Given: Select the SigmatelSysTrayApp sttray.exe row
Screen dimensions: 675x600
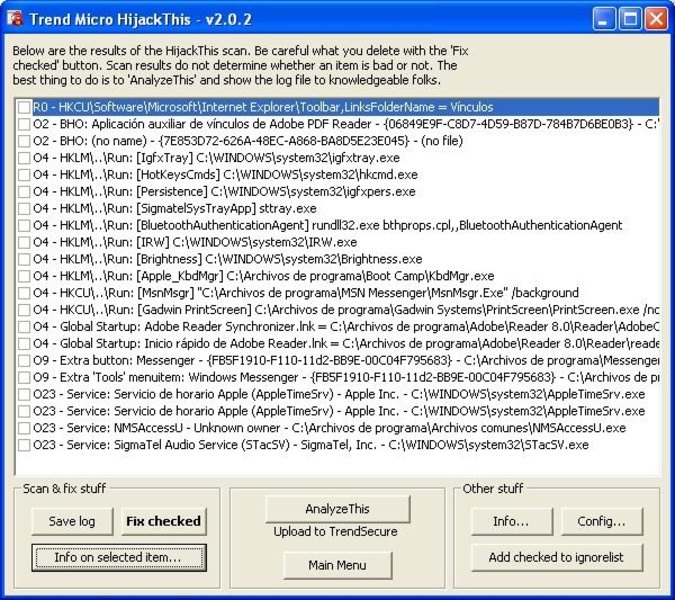Looking at the screenshot, I should pyautogui.click(x=175, y=208).
